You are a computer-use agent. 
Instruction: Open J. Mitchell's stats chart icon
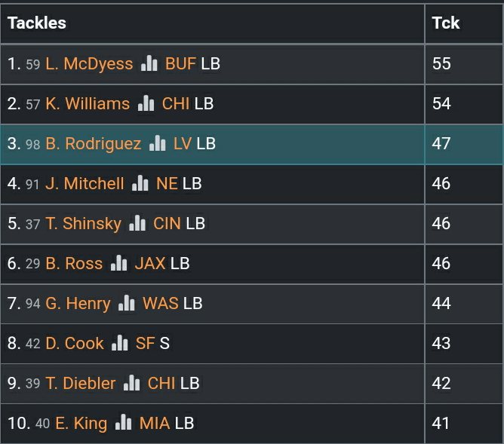140,183
